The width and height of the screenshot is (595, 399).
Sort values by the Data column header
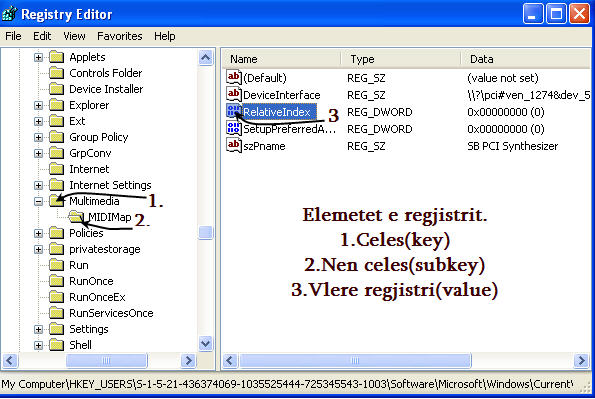527,59
